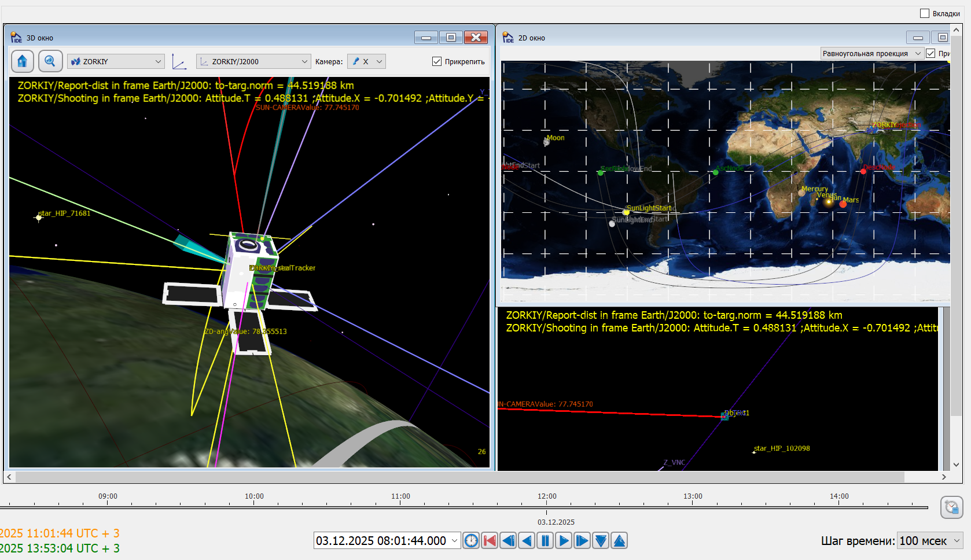This screenshot has width=971, height=560.
Task: Click the 10:00 mark on the timeline
Action: [254, 496]
